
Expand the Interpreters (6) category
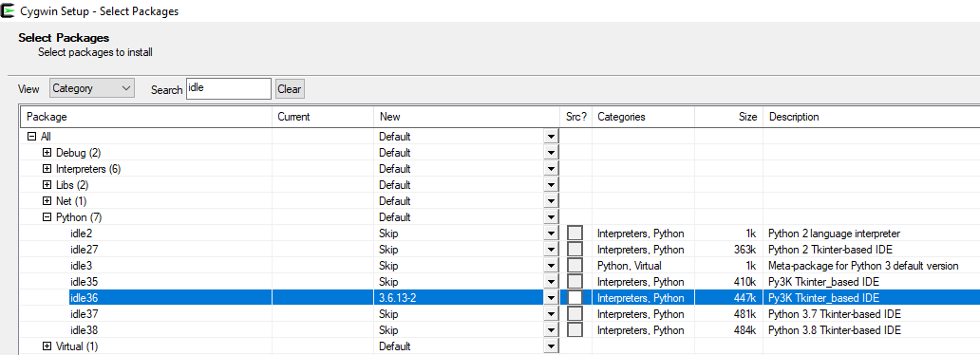tap(47, 169)
